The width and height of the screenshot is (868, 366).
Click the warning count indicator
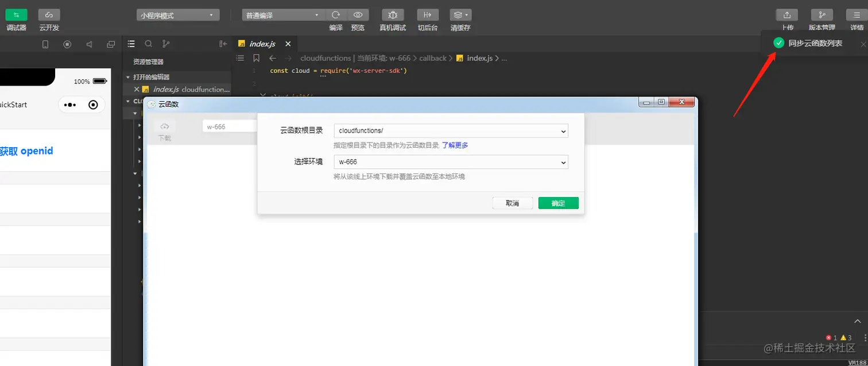click(846, 338)
